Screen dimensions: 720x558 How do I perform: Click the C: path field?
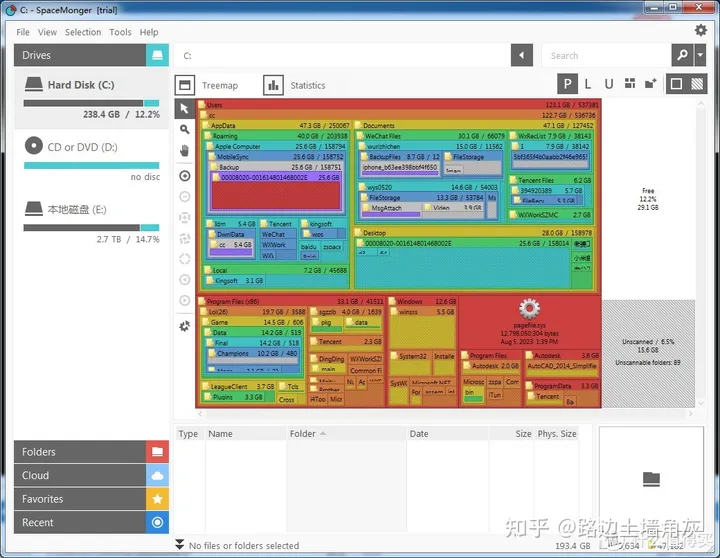pyautogui.click(x=343, y=55)
